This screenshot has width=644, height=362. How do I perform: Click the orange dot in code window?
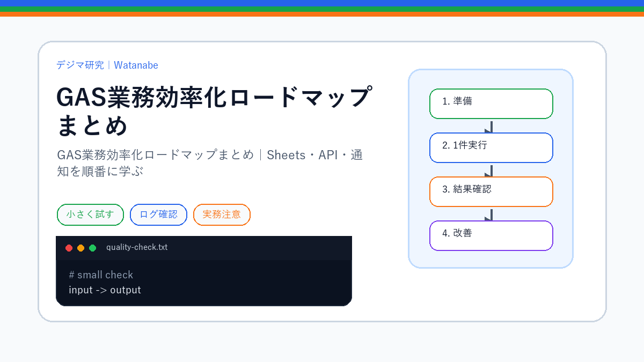pyautogui.click(x=80, y=248)
